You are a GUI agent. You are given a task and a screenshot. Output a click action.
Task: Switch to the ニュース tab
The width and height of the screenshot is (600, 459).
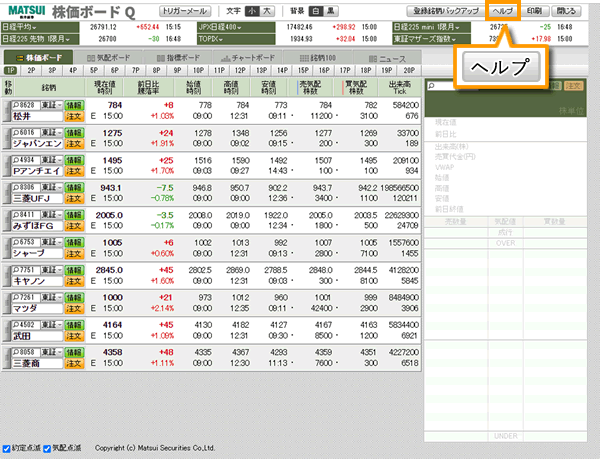click(387, 58)
